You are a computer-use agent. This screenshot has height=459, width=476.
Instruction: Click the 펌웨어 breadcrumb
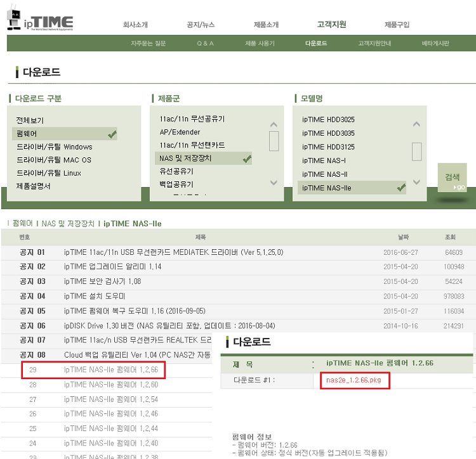tap(22, 223)
